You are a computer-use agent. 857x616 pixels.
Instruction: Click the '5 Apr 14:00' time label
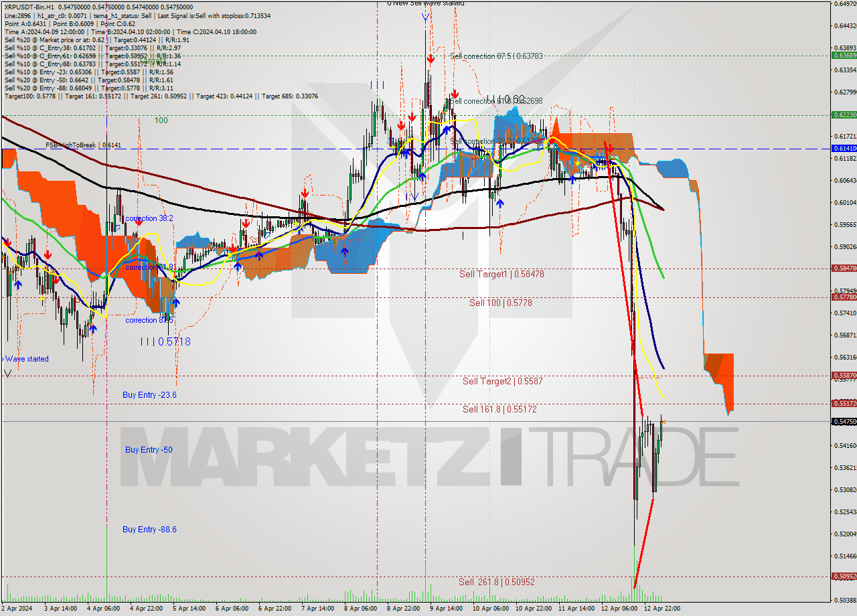[189, 609]
